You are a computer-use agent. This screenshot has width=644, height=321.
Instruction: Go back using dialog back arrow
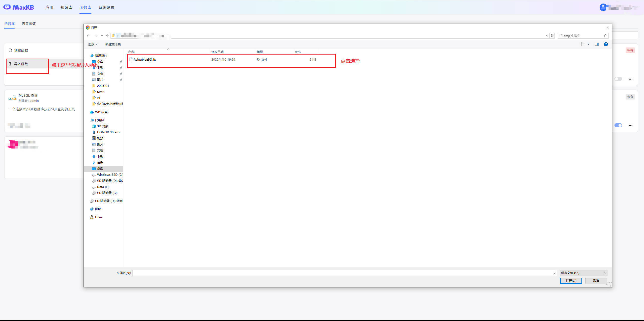(89, 36)
